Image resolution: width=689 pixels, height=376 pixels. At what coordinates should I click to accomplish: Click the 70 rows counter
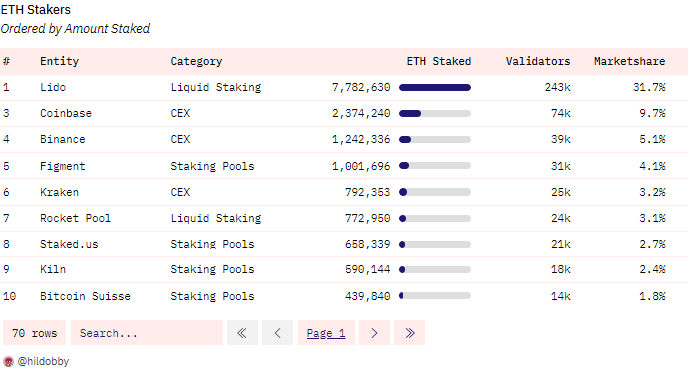pos(34,333)
